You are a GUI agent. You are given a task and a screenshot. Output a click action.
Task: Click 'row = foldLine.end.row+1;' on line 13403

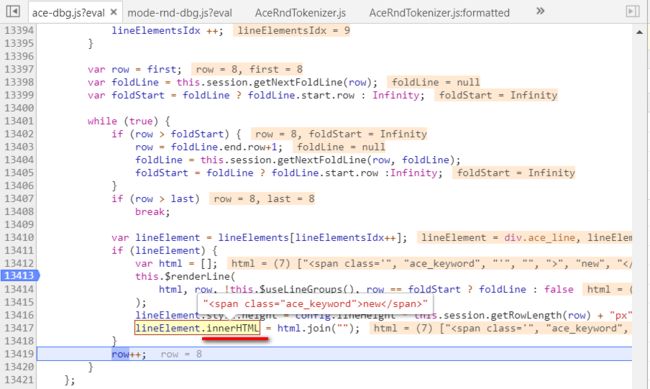click(x=209, y=147)
